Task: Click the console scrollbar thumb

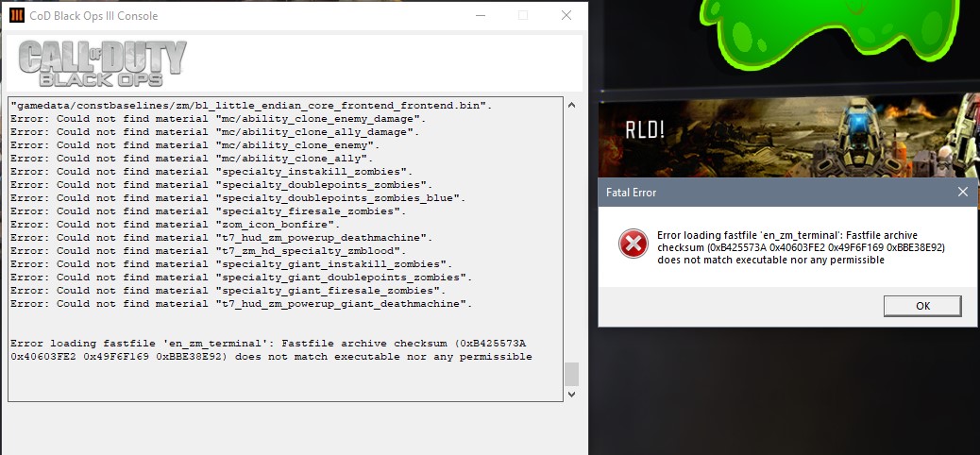Action: click(570, 374)
